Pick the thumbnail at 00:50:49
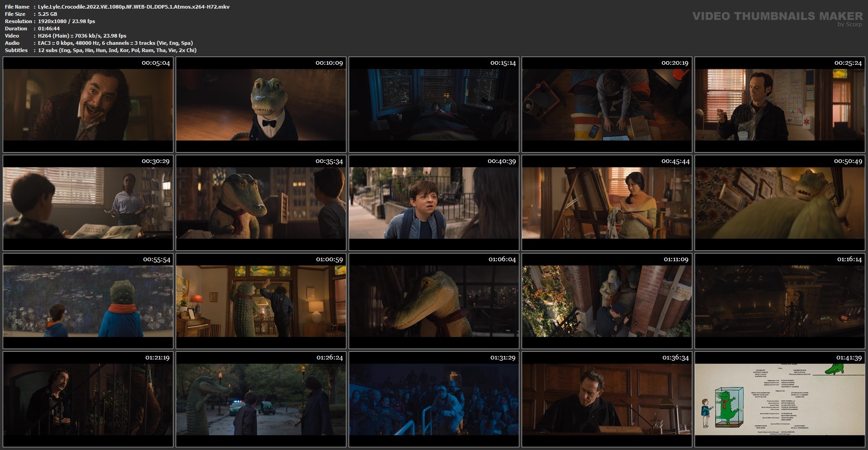 pos(780,203)
